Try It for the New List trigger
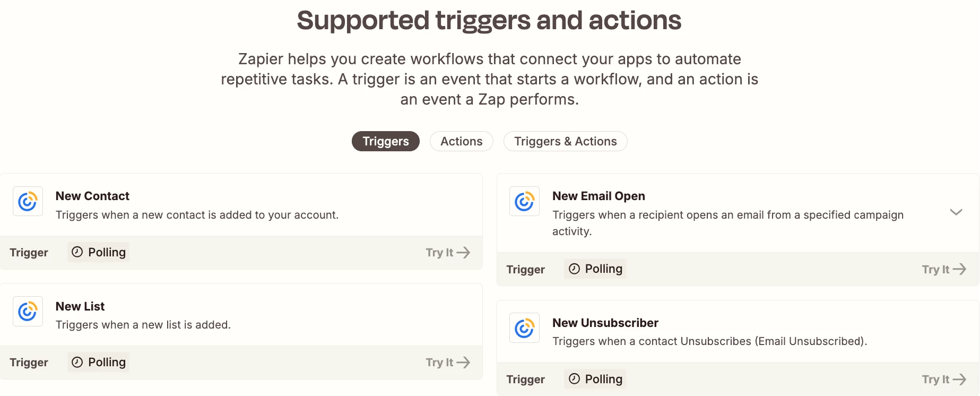The image size is (980, 396). click(x=448, y=363)
